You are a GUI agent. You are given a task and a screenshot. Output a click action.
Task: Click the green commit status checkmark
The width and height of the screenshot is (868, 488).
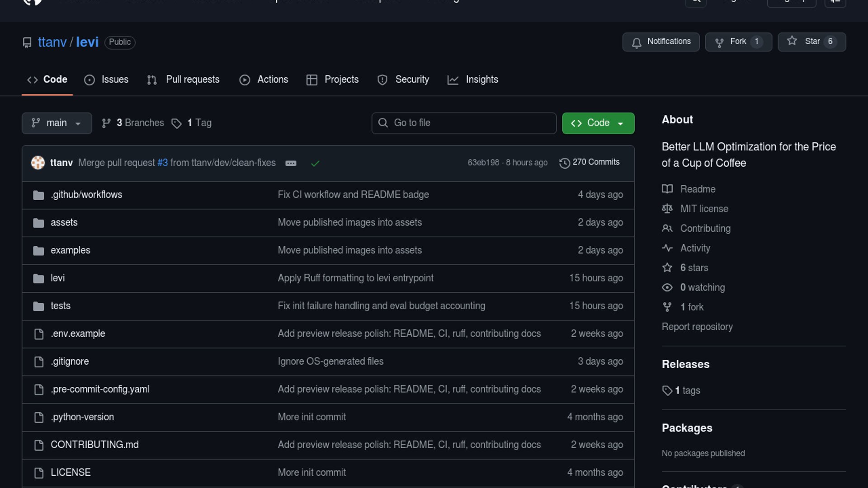(315, 163)
